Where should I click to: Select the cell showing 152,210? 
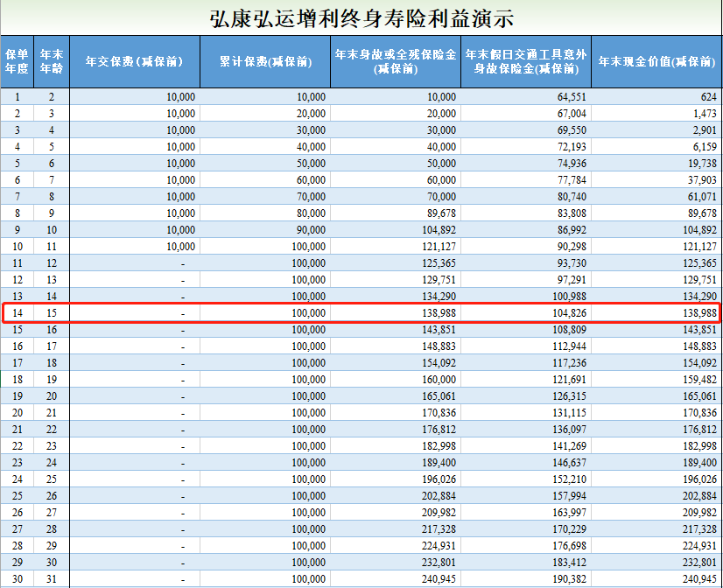click(526, 479)
